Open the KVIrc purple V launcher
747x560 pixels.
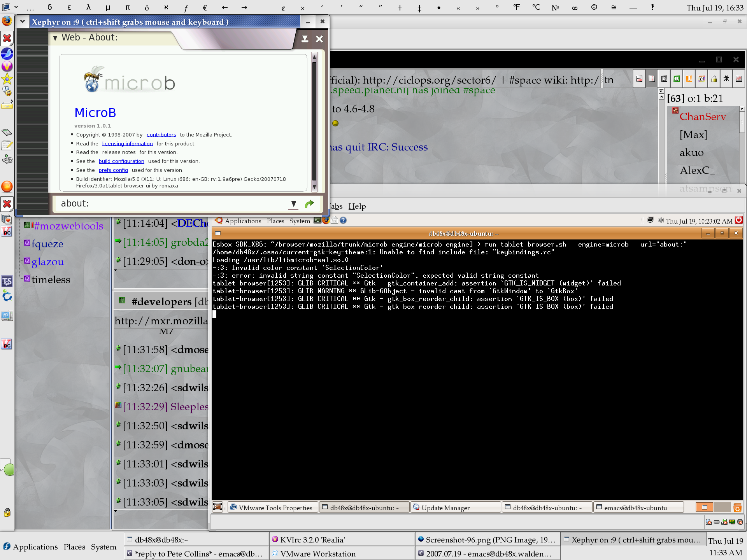tap(7, 66)
